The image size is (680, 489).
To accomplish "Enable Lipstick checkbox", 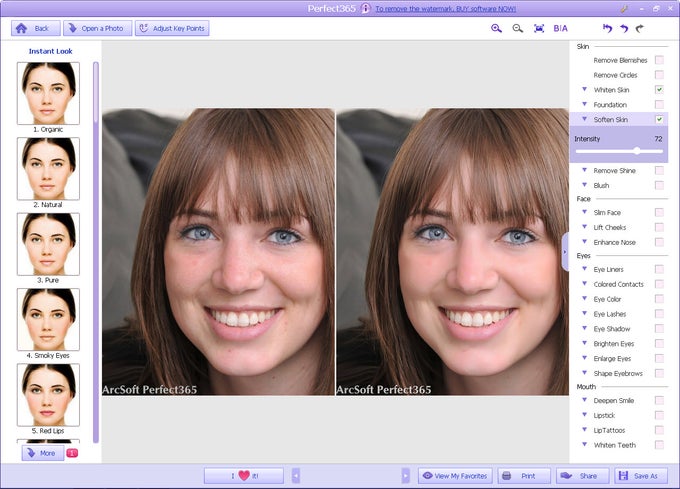I will pyautogui.click(x=659, y=415).
